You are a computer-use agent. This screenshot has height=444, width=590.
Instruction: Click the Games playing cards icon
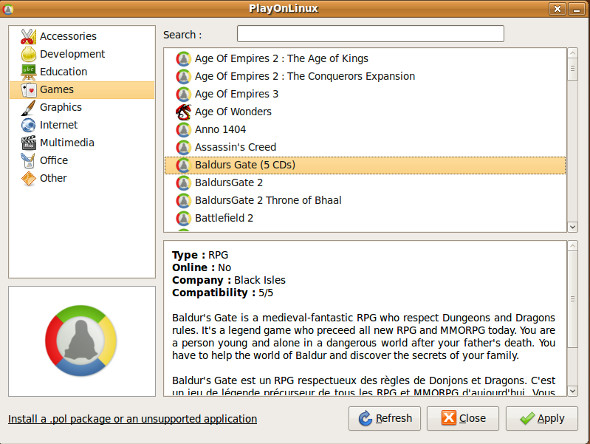tap(28, 90)
